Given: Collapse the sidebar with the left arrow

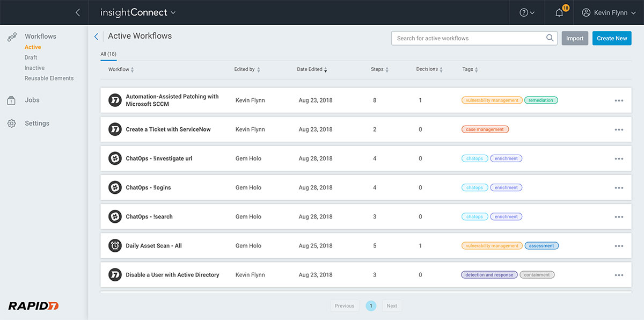Looking at the screenshot, I should tap(78, 12).
